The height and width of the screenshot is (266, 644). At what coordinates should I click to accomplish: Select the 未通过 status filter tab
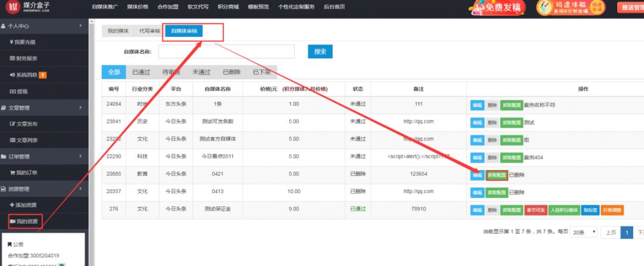202,72
